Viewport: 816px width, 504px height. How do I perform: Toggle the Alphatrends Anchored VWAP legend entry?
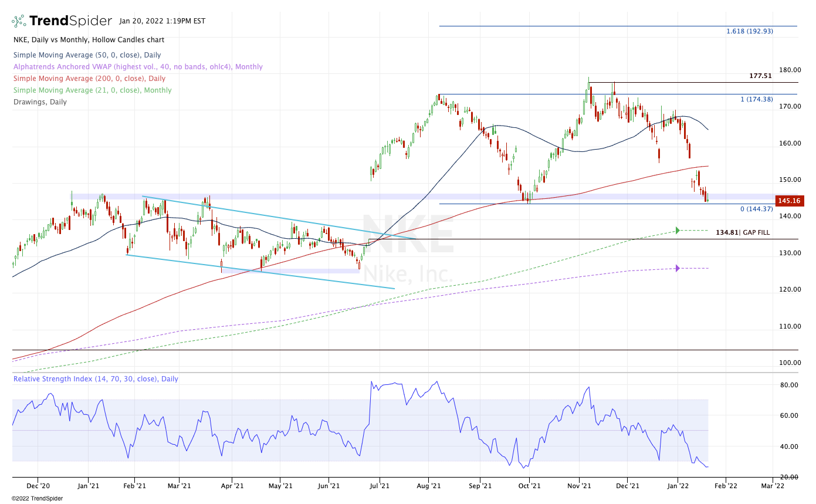click(x=138, y=67)
